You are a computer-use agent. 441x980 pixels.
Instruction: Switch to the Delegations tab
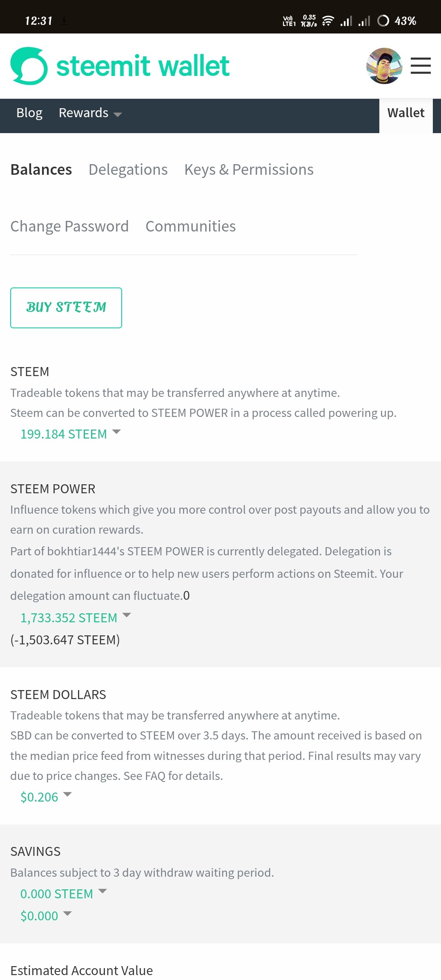[x=128, y=169]
